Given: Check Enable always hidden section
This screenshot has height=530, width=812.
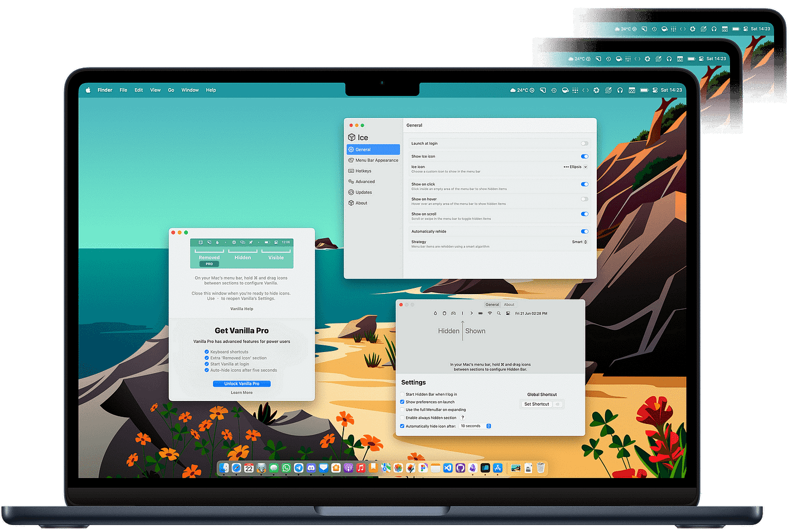Looking at the screenshot, I should (x=402, y=417).
